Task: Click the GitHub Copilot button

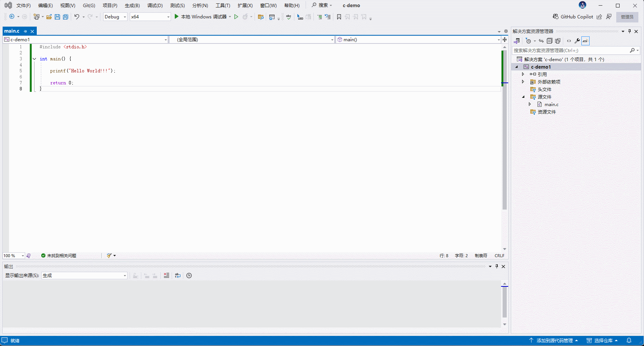Action: click(x=573, y=17)
